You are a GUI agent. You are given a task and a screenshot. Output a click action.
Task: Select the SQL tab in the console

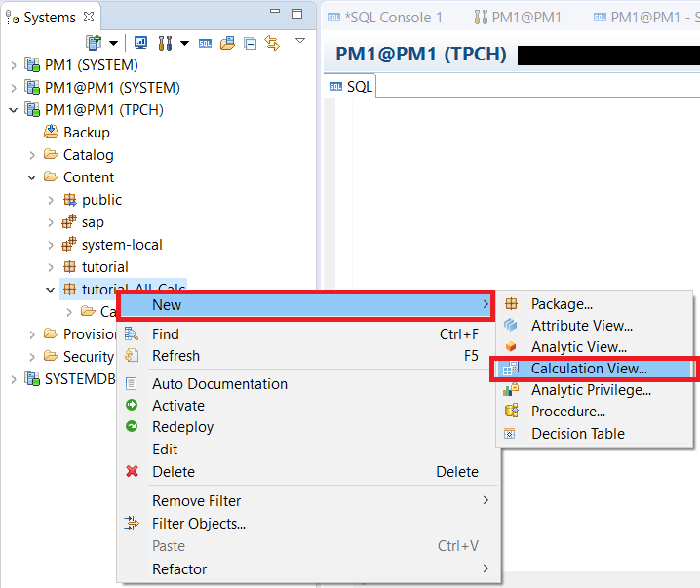coord(350,86)
